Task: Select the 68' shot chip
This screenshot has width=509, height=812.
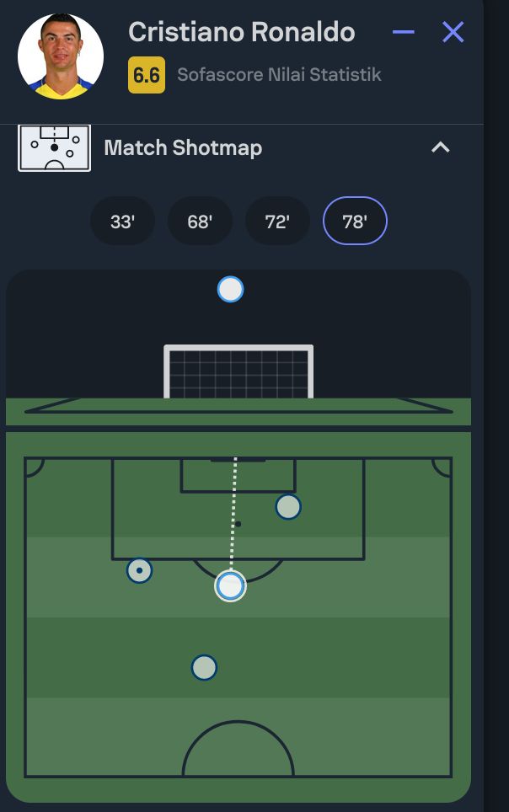Action: [x=200, y=222]
